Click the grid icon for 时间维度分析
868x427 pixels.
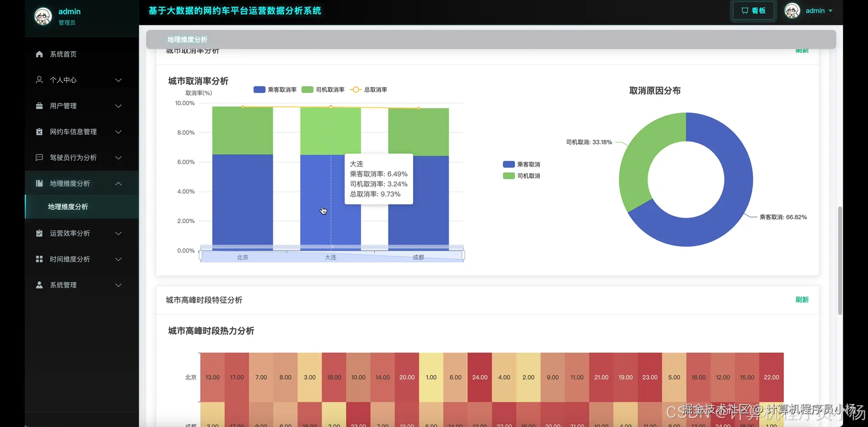coord(39,259)
